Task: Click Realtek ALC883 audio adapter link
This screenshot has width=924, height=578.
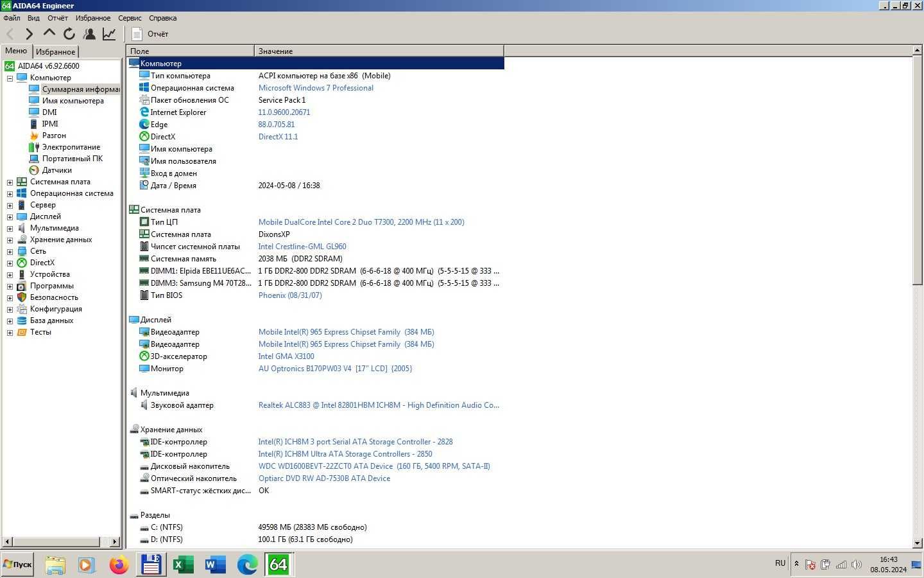Action: point(379,405)
